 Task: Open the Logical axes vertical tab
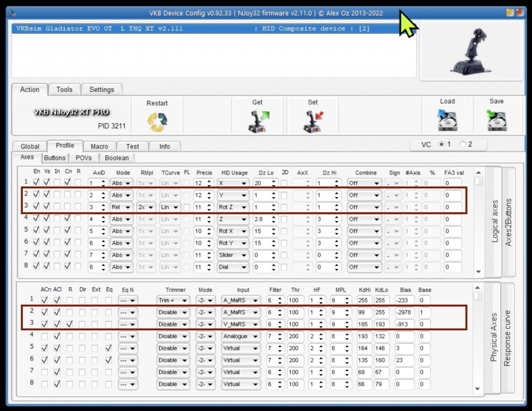pyautogui.click(x=494, y=221)
